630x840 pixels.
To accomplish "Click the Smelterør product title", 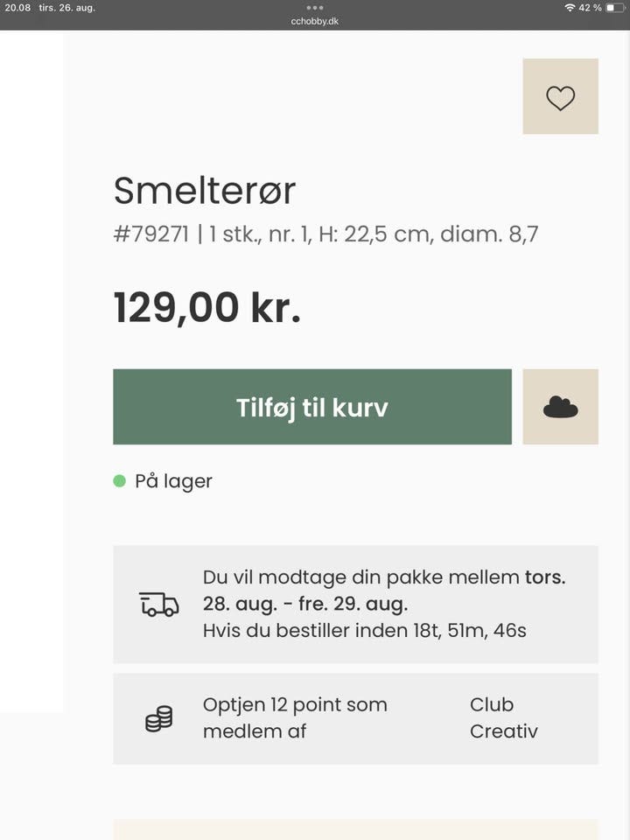I will click(205, 190).
